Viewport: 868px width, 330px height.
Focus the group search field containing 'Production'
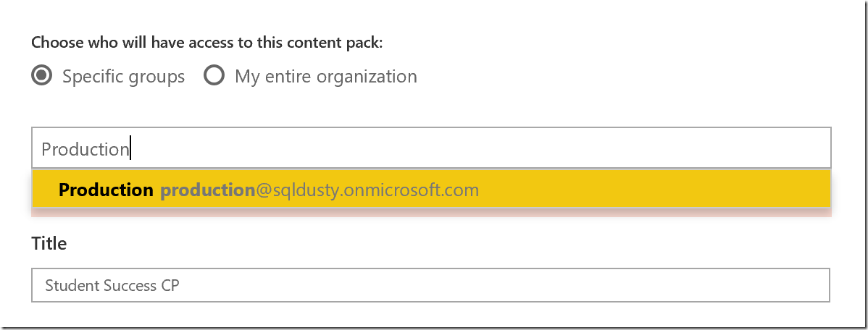tap(430, 149)
